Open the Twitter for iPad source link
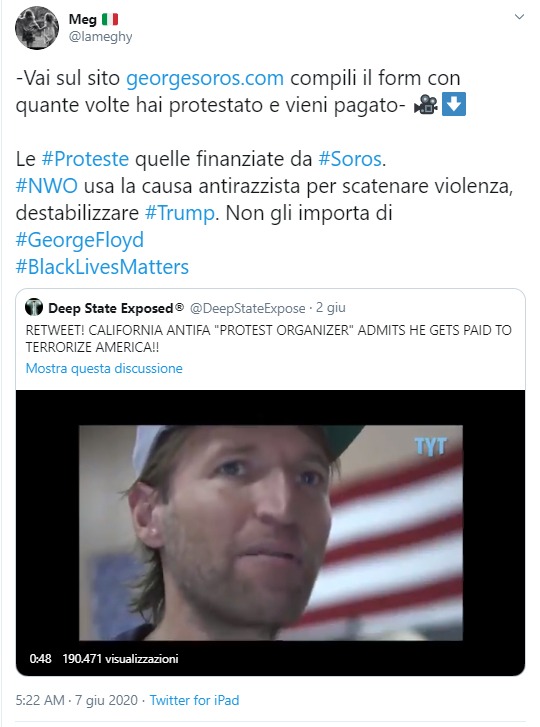Screen dimensions: 540x727 [x=194, y=700]
